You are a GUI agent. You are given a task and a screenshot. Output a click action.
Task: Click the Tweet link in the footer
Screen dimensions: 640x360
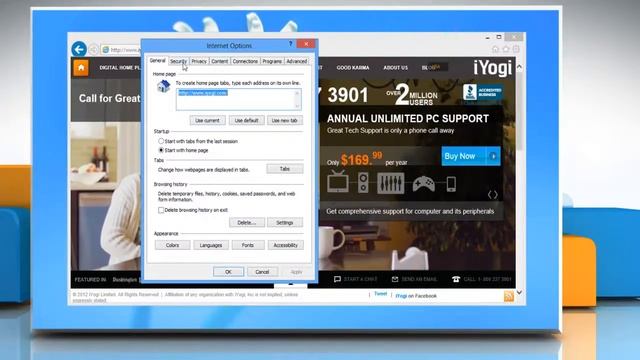tap(380, 293)
